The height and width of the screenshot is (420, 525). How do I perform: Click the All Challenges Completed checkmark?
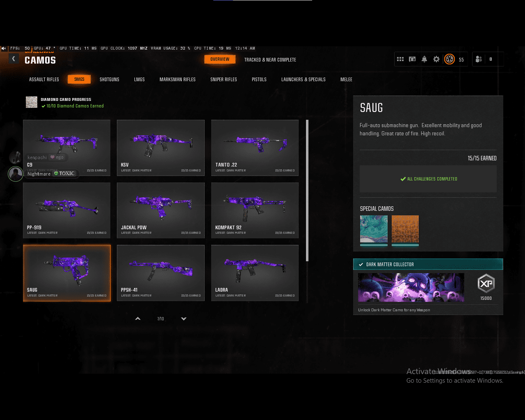pos(403,179)
